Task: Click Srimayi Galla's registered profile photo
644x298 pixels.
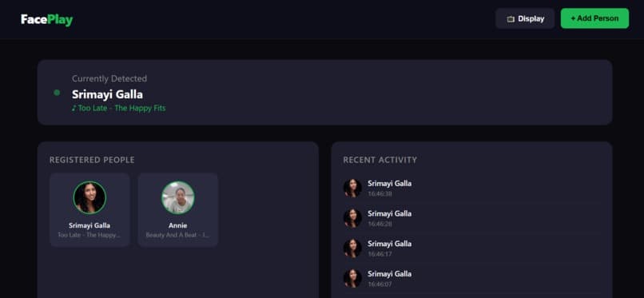Action: [x=89, y=197]
